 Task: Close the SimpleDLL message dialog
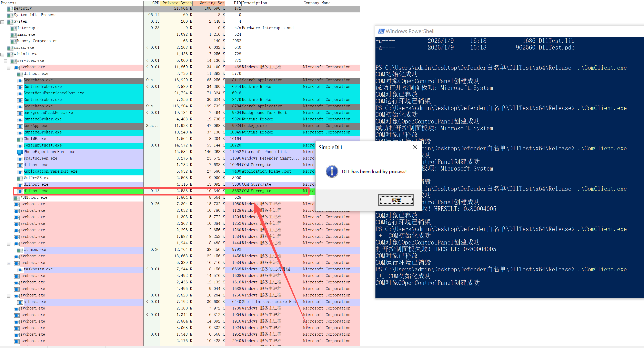(x=415, y=147)
